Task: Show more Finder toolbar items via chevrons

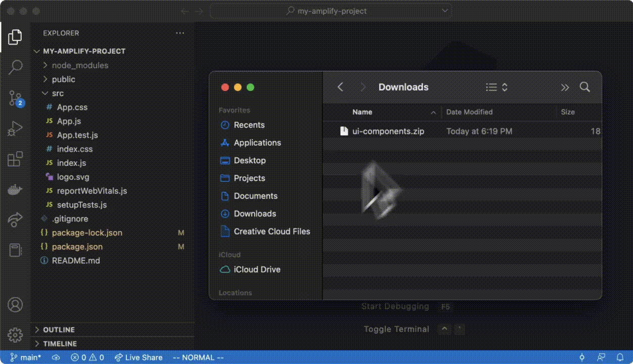Action: pyautogui.click(x=565, y=87)
